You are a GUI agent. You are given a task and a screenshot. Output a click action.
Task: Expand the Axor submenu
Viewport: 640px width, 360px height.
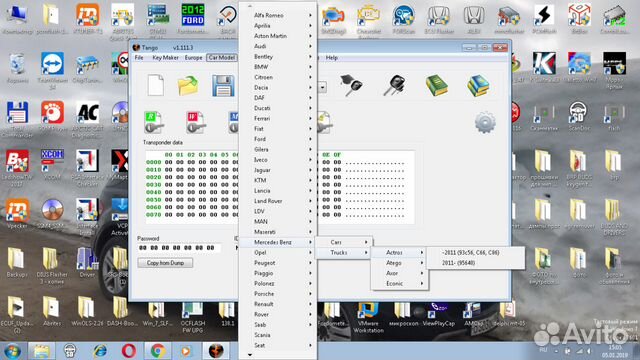[x=399, y=273]
